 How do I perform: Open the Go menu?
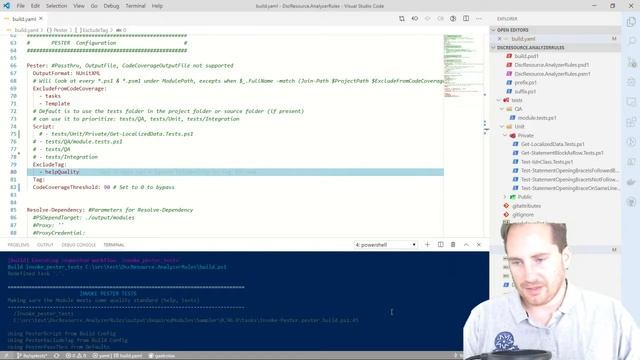[x=94, y=6]
